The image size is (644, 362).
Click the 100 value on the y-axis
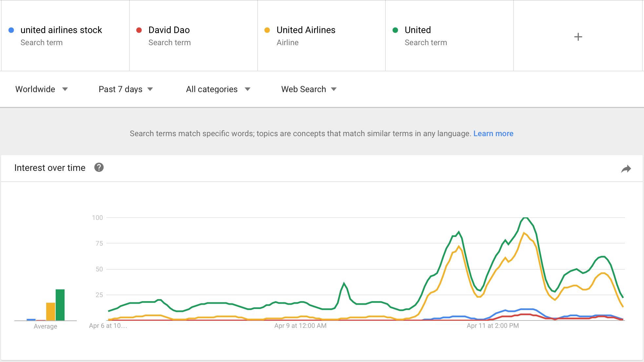(x=97, y=218)
